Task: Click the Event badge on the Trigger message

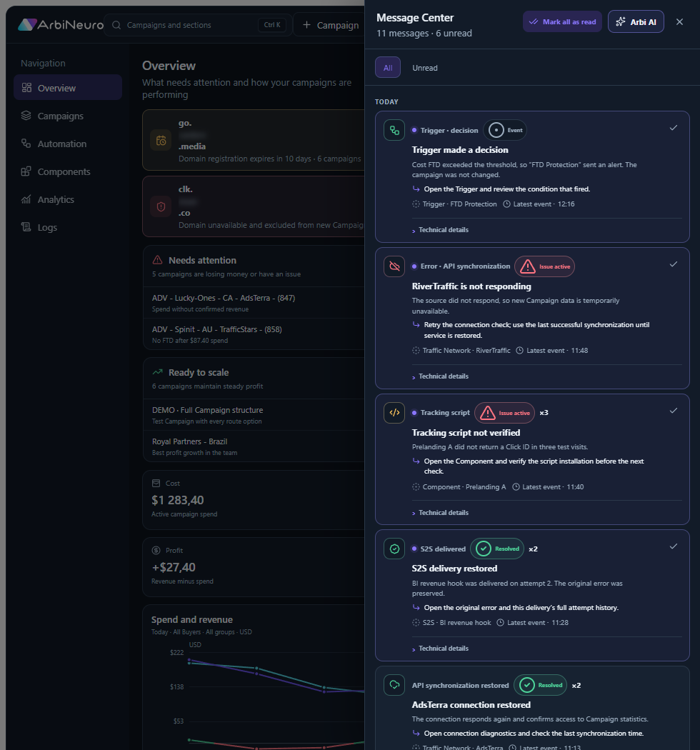Action: coord(505,130)
